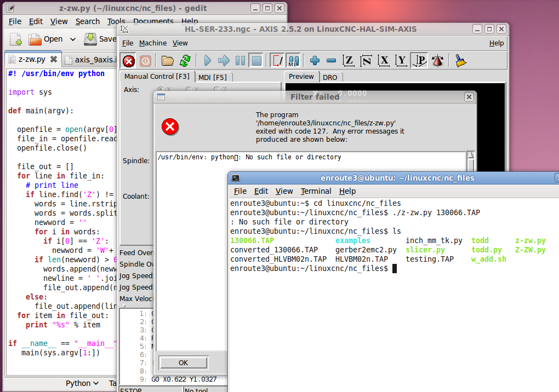Screen dimensions: 559x392
Task: Pause program execution in AXIS
Action: (240, 61)
